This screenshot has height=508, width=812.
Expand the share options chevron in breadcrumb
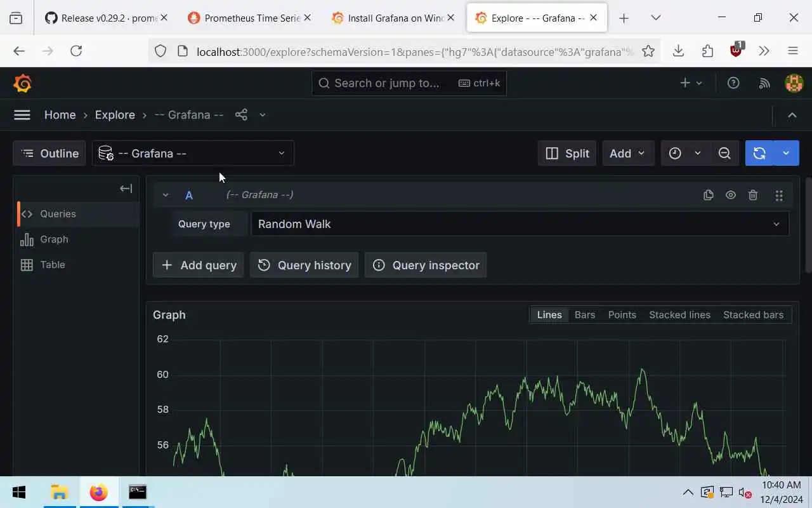(262, 115)
